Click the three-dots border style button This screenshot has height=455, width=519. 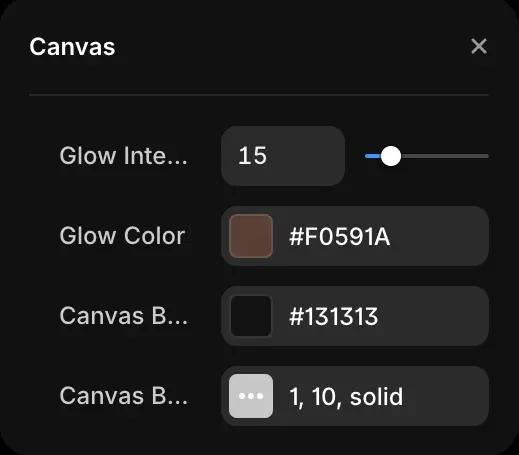[251, 396]
